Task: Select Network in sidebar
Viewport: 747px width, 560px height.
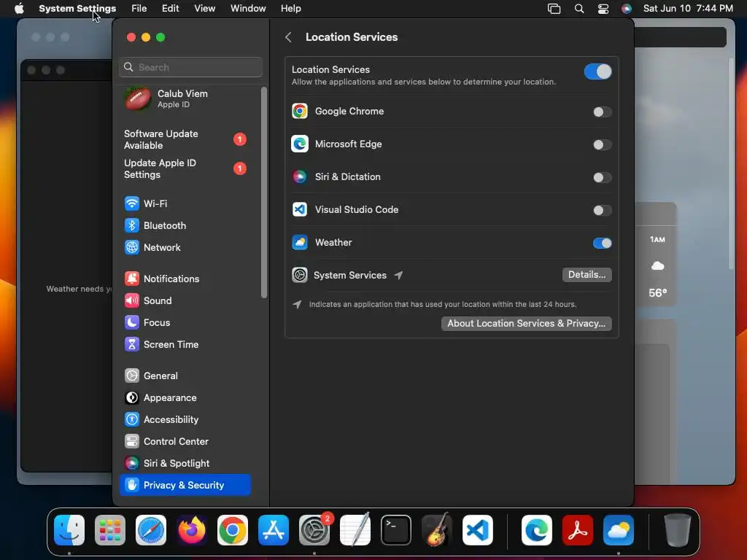Action: (185, 248)
